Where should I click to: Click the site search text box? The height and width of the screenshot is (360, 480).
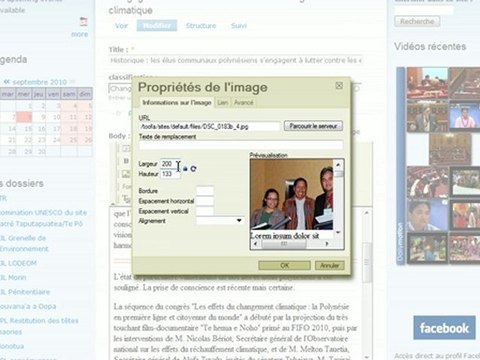point(424,10)
